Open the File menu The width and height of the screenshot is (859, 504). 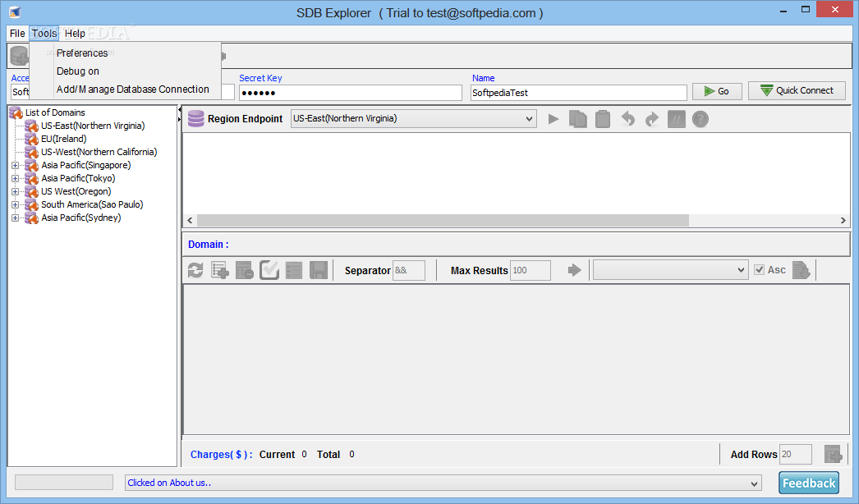click(17, 34)
